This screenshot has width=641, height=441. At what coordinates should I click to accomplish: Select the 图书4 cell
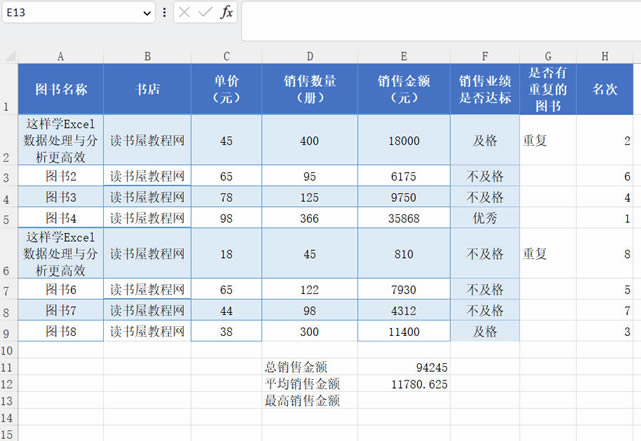[x=60, y=217]
